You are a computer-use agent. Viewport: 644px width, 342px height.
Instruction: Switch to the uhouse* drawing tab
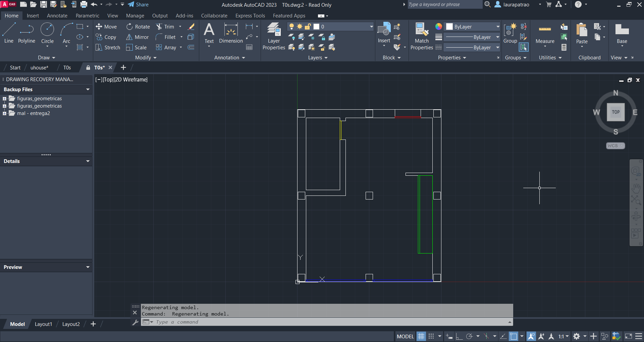(x=39, y=68)
